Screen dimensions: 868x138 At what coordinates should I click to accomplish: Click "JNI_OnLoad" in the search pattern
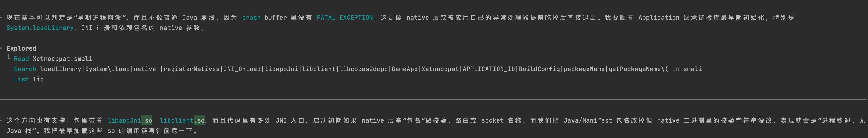(x=242, y=69)
